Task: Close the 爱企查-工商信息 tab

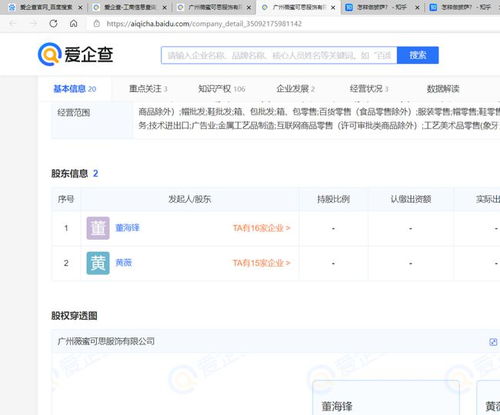Action: tap(164, 7)
